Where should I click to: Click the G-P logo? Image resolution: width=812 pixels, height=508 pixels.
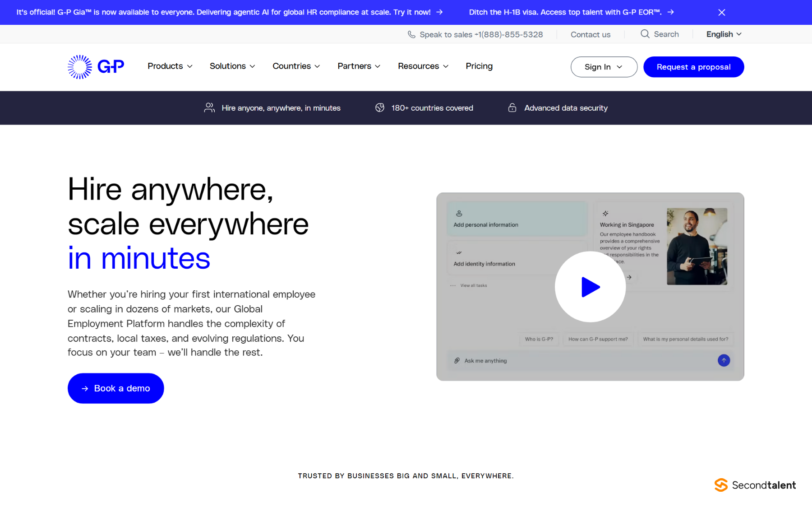pos(96,67)
